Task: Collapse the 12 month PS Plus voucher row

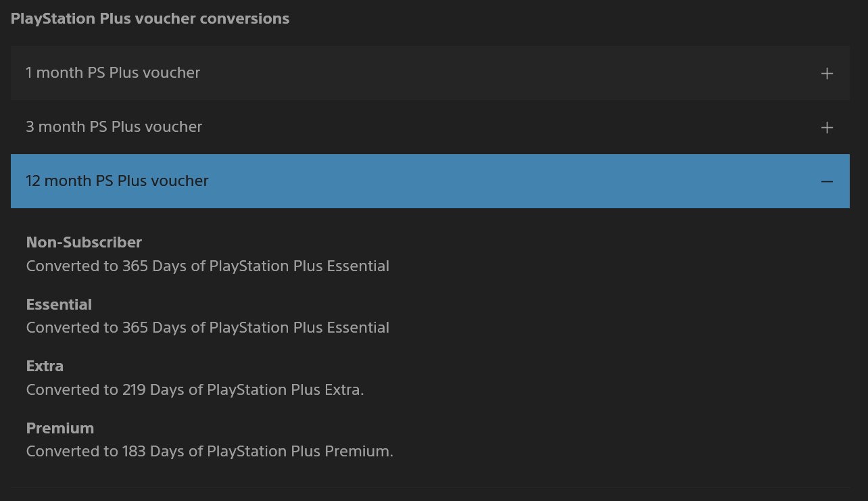Action: (430, 181)
